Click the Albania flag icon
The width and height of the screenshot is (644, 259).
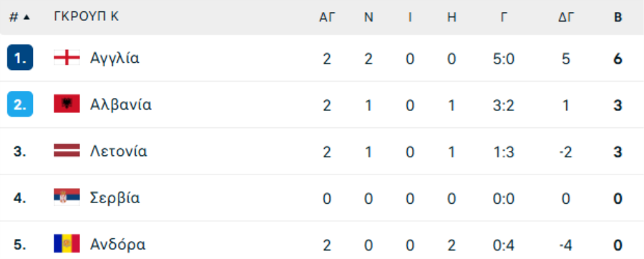[67, 104]
